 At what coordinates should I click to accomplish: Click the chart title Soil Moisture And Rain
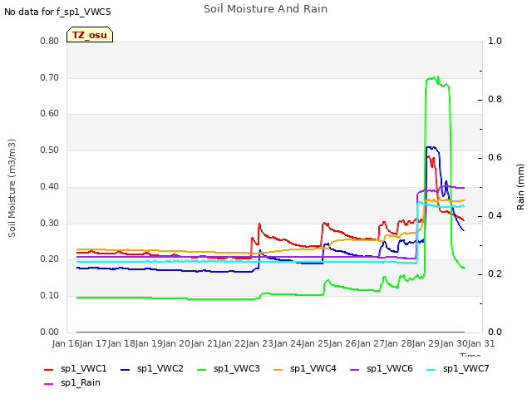(x=266, y=9)
